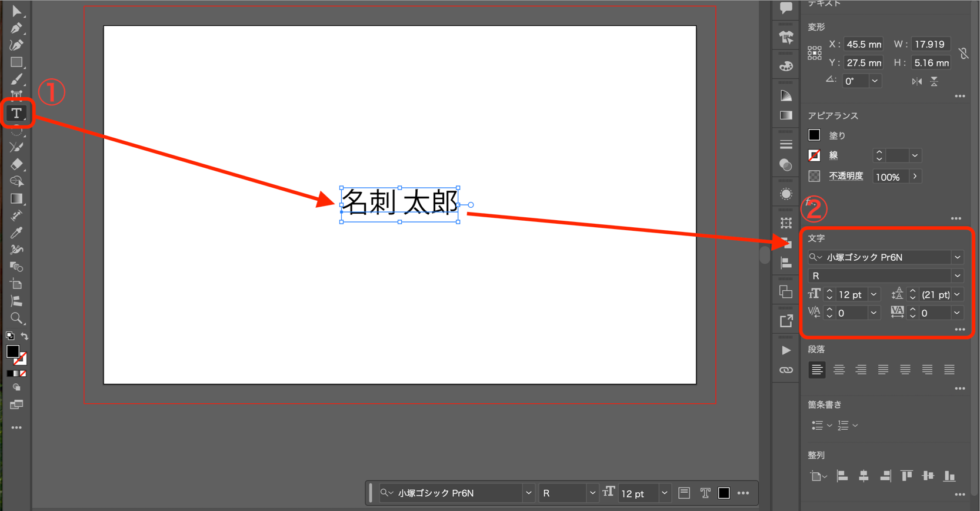Select the Pen tool
Viewport: 980px width, 511px height.
click(16, 28)
